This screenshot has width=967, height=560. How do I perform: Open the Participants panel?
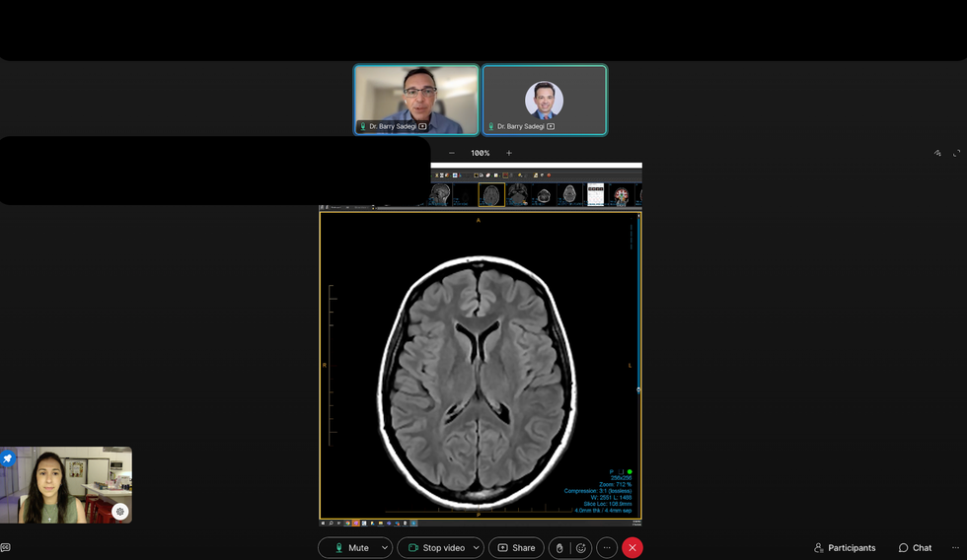[x=845, y=548]
